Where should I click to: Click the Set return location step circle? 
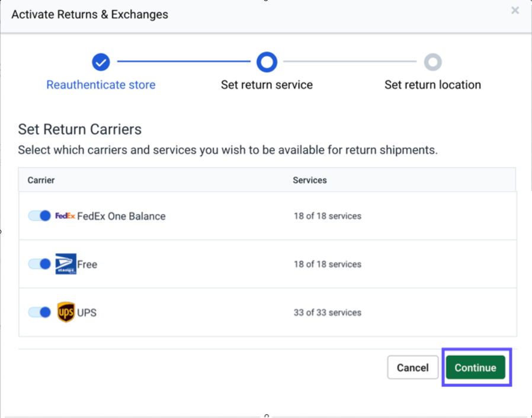tap(433, 62)
